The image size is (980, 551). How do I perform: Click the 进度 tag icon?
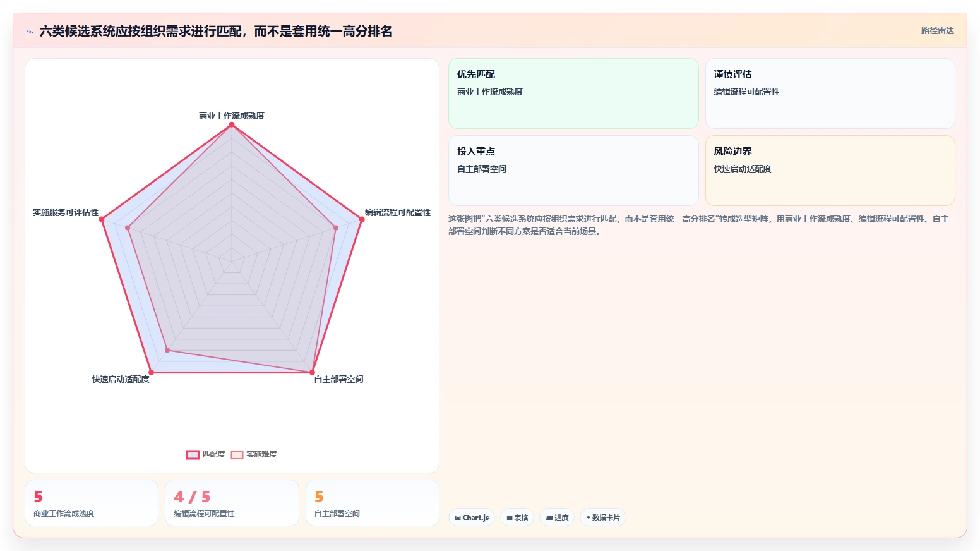[x=549, y=518]
